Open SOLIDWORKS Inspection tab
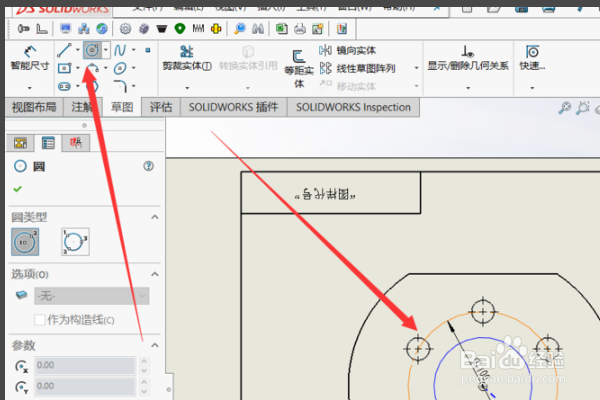 (353, 107)
